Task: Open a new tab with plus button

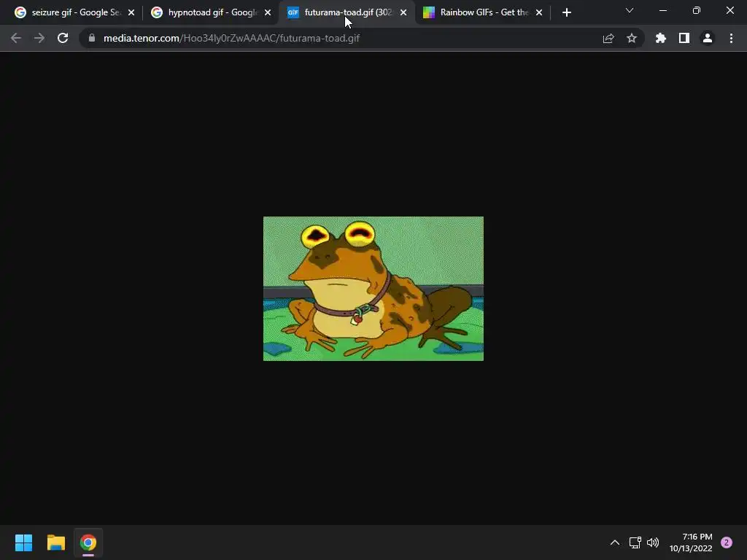Action: [566, 12]
